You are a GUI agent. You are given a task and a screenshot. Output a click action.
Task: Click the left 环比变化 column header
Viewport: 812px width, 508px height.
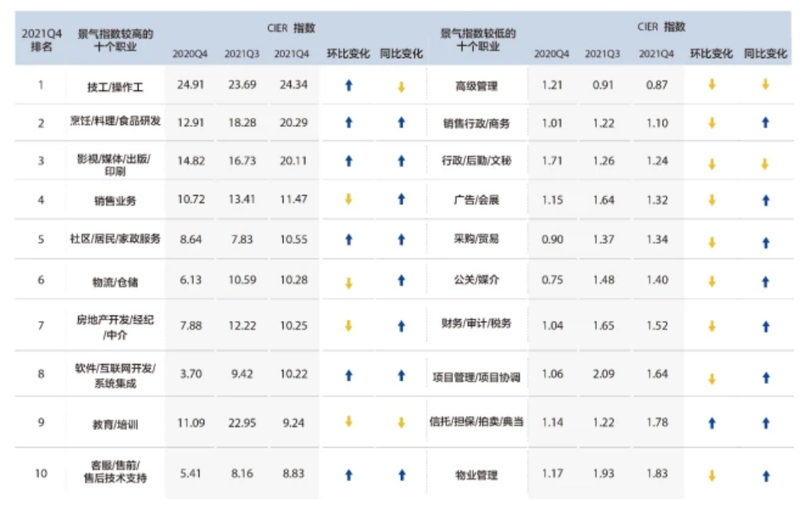tap(348, 54)
